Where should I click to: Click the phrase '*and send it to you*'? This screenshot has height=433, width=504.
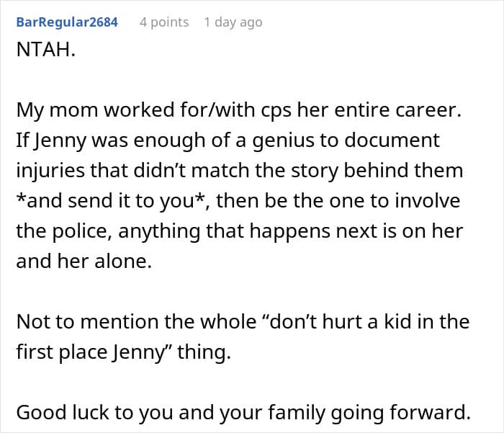click(111, 201)
